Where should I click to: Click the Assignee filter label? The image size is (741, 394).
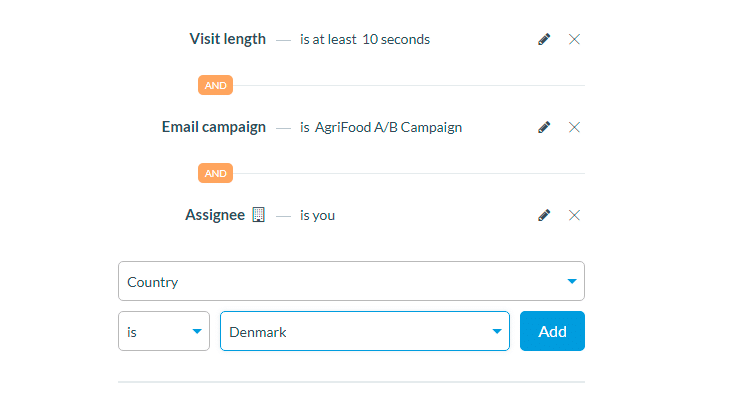215,215
